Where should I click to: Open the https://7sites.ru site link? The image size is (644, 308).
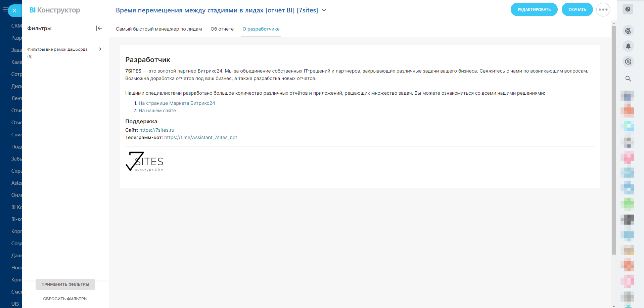point(157,130)
